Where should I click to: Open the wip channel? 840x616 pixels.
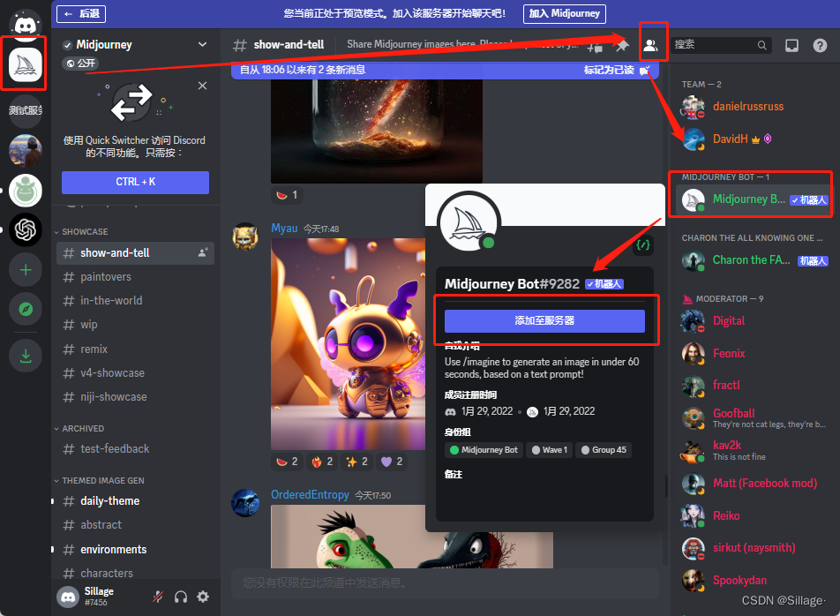point(135,325)
